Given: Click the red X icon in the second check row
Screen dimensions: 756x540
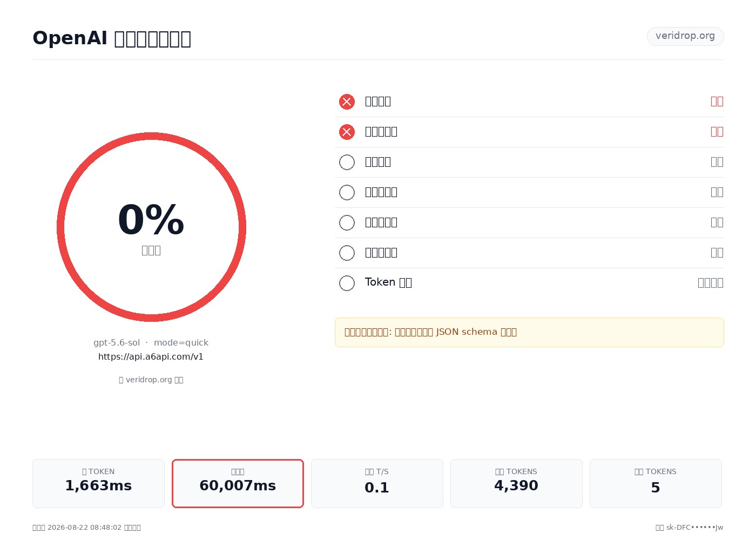Looking at the screenshot, I should [x=347, y=132].
